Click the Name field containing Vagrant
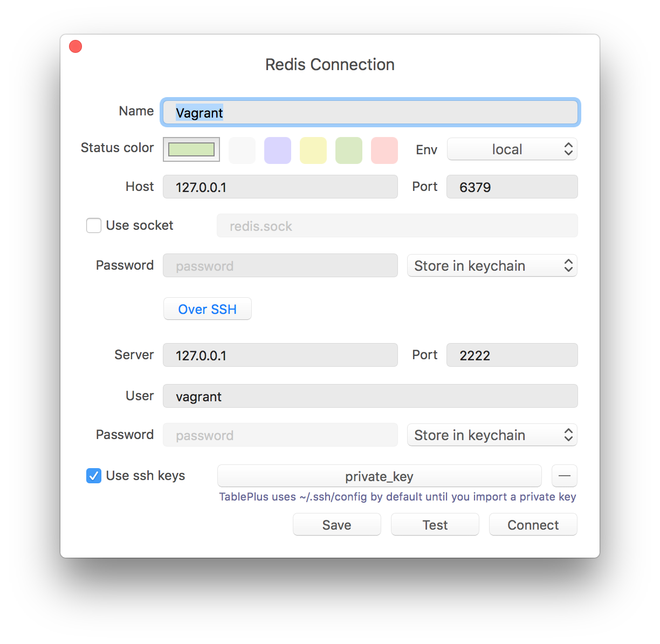Image resolution: width=660 pixels, height=644 pixels. tap(370, 112)
